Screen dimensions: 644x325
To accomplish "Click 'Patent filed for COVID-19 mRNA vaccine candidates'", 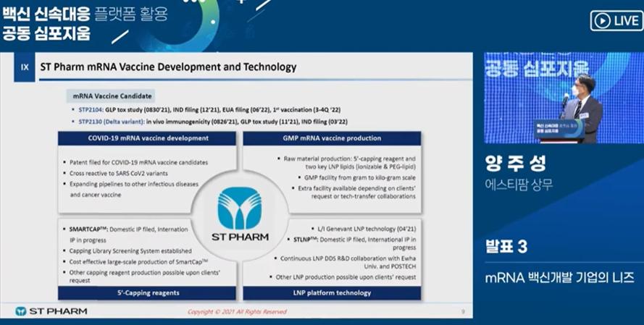I will pos(138,162).
